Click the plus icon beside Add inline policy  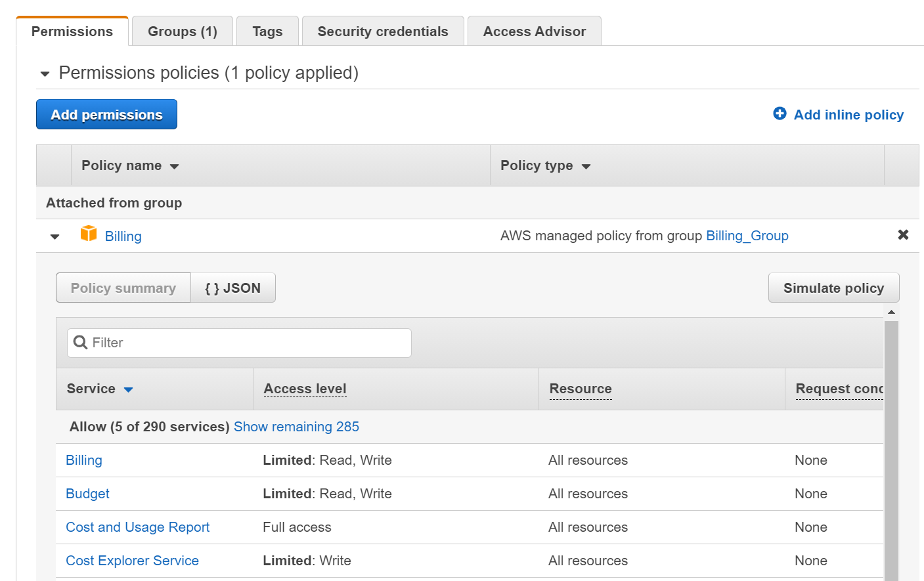tap(780, 114)
